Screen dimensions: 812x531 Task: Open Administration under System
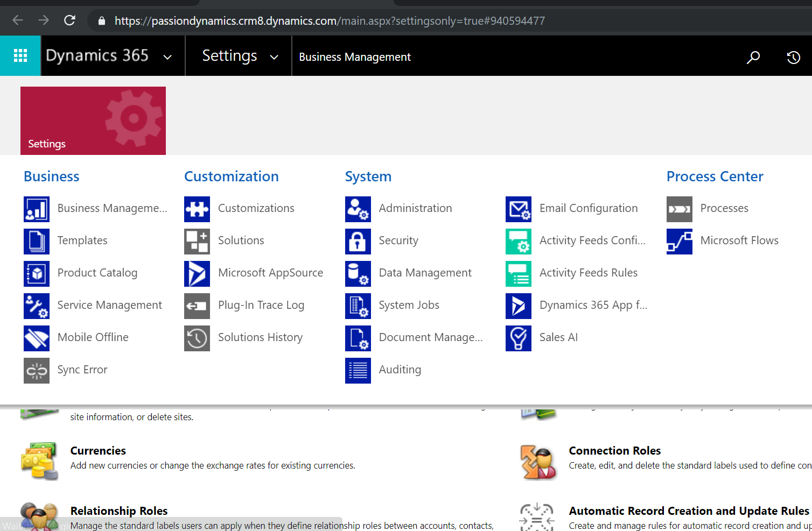pos(415,208)
